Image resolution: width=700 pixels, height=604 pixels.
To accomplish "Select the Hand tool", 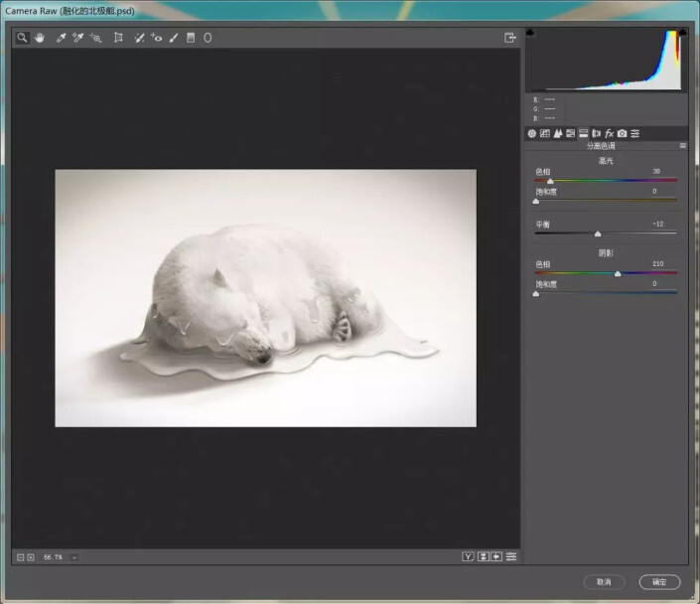I will [40, 38].
